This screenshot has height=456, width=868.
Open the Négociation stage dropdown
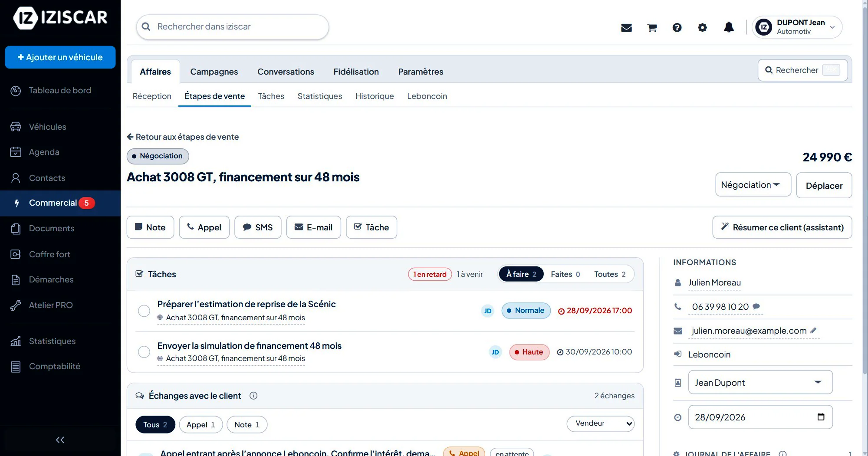(753, 185)
